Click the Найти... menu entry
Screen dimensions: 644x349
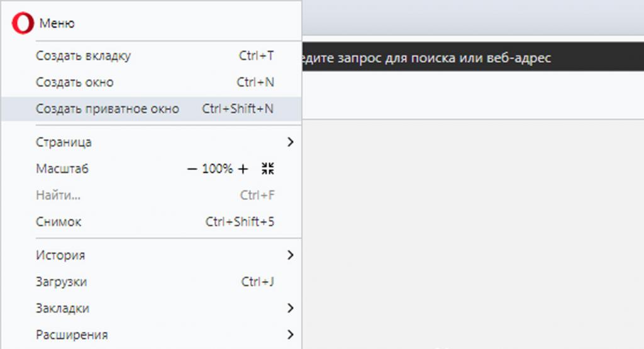pyautogui.click(x=152, y=195)
